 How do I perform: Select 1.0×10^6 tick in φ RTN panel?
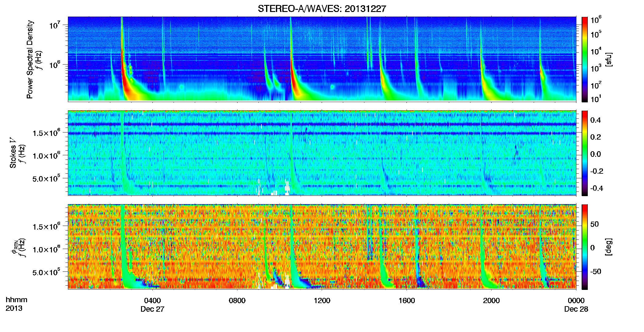46,249
